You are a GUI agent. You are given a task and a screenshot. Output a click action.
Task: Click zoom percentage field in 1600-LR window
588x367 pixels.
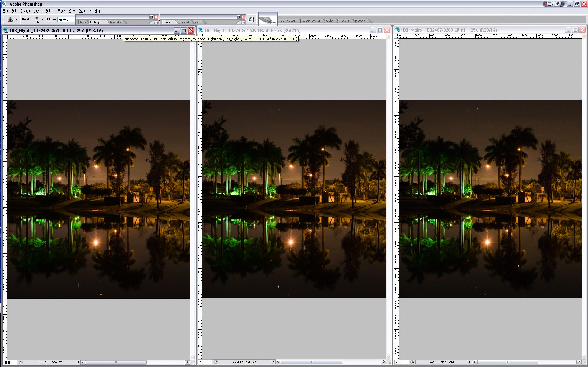tap(205, 362)
